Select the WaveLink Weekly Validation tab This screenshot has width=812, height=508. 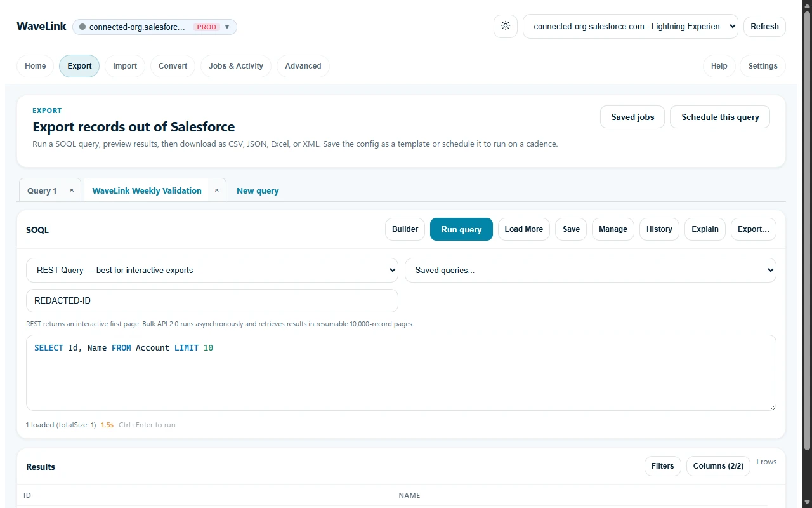coord(147,190)
